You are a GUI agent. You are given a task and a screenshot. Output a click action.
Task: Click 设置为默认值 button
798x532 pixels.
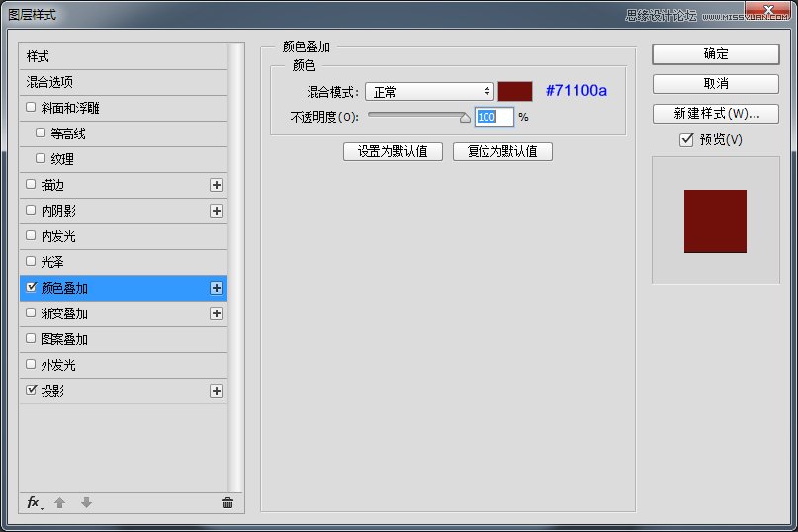click(393, 151)
